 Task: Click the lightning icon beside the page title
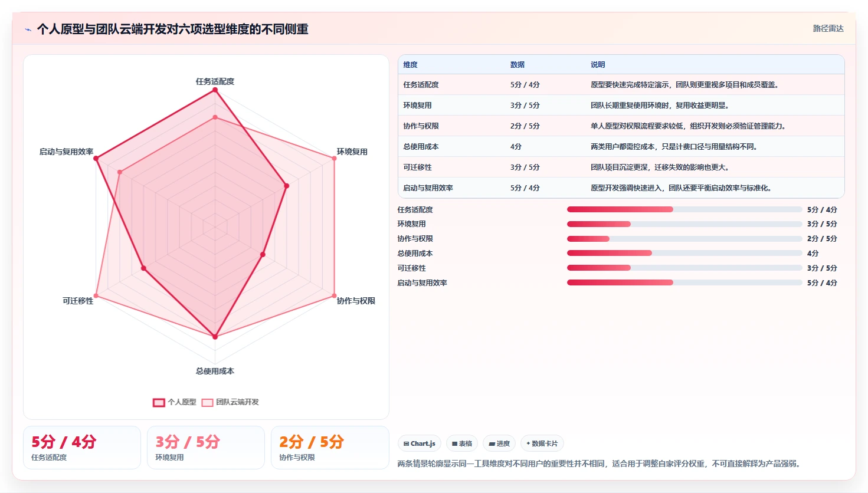[x=28, y=29]
